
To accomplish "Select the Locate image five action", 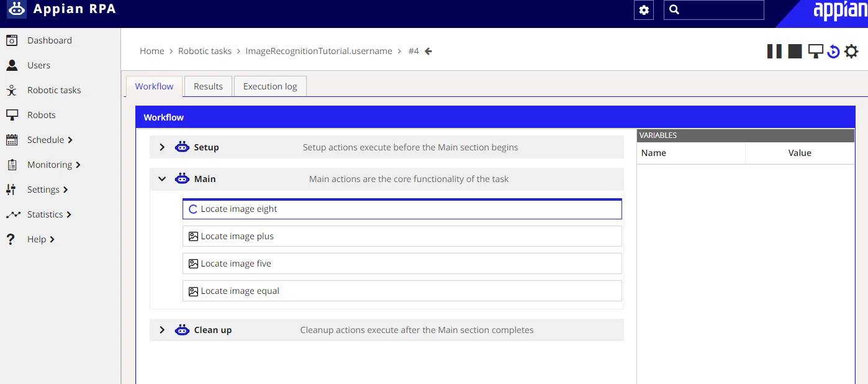I will tap(402, 263).
